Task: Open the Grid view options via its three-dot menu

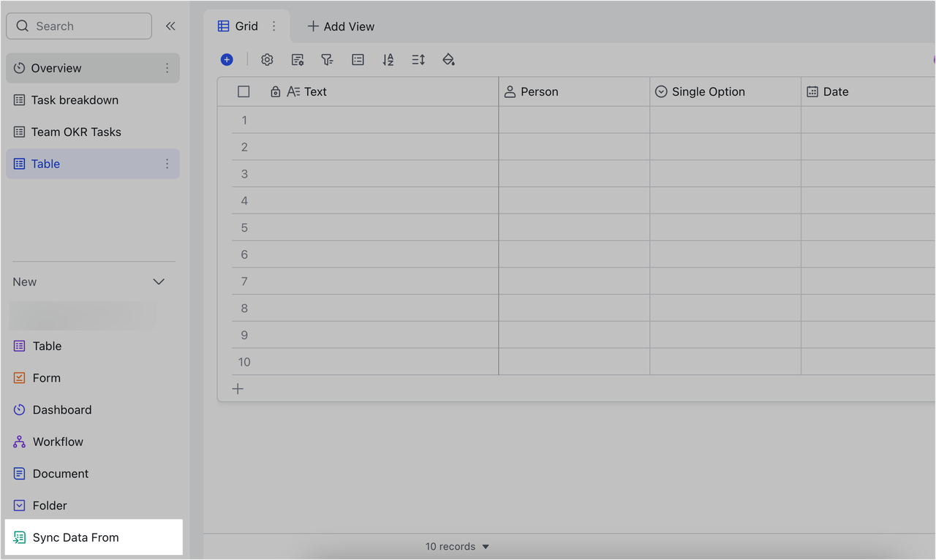Action: coord(273,26)
